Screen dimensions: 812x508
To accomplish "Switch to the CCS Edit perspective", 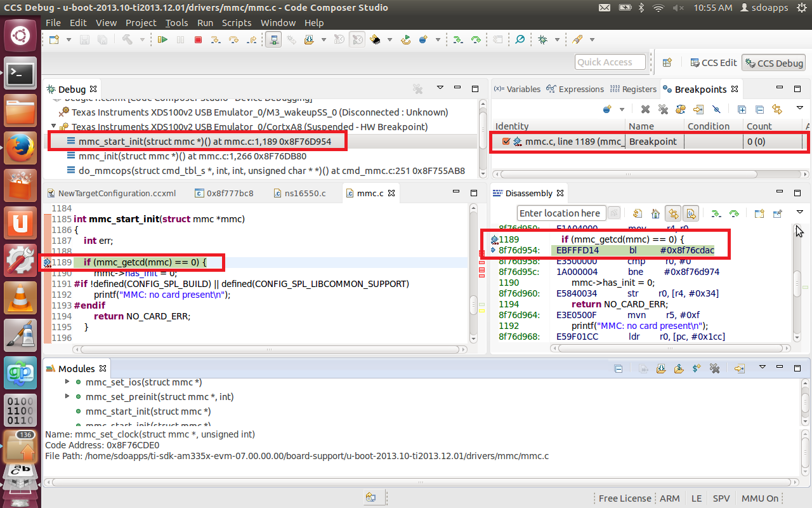I will tap(712, 63).
